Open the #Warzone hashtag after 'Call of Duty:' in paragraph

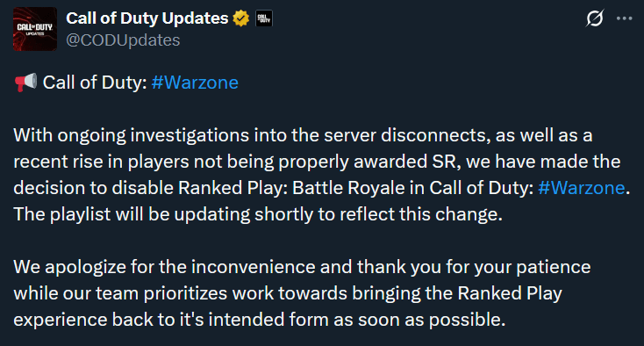(581, 188)
